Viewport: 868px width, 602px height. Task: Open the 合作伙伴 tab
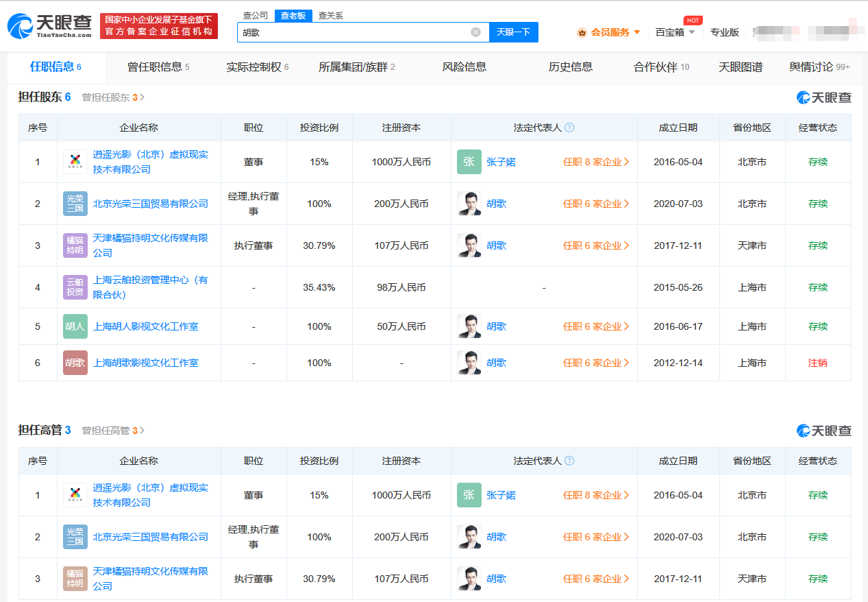[662, 67]
